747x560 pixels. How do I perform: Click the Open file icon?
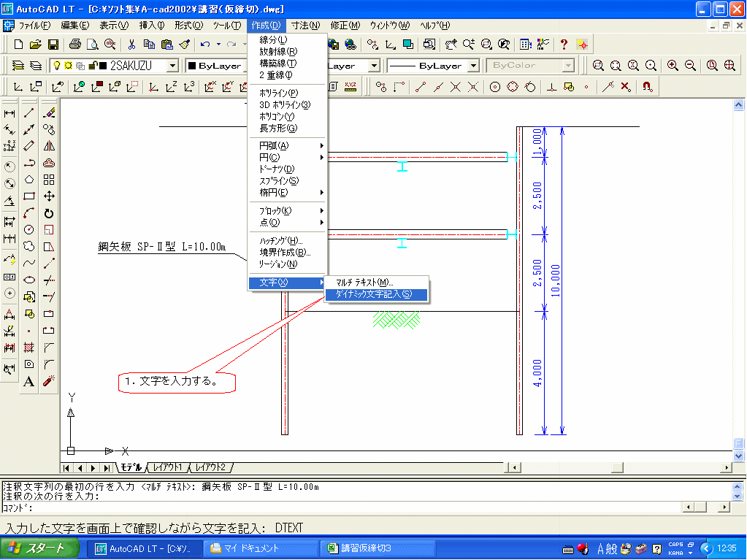click(36, 45)
